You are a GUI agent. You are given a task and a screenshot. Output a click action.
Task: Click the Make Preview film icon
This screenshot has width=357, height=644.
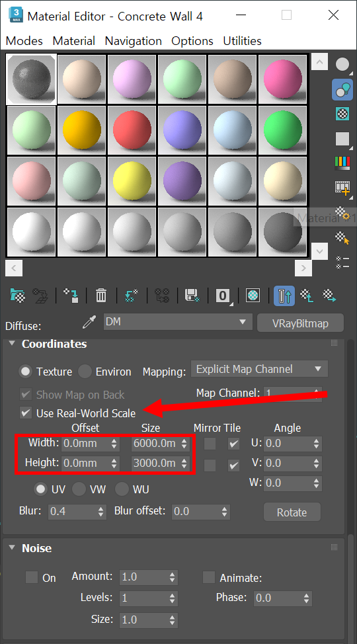342,188
